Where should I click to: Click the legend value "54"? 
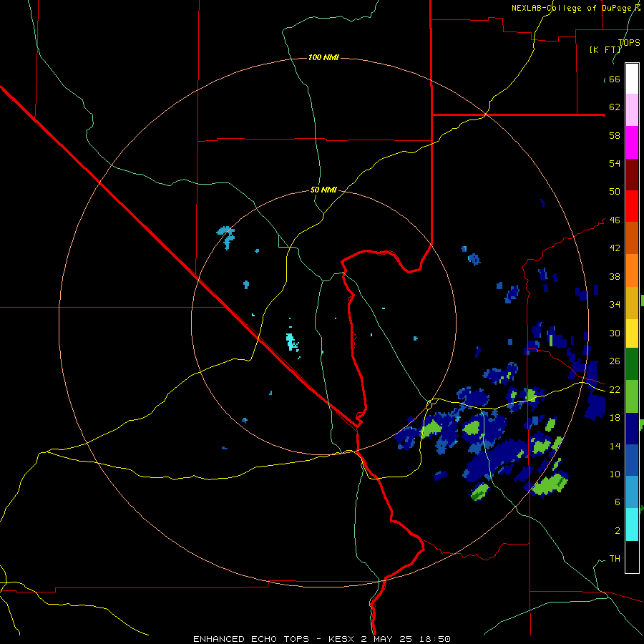click(x=615, y=163)
